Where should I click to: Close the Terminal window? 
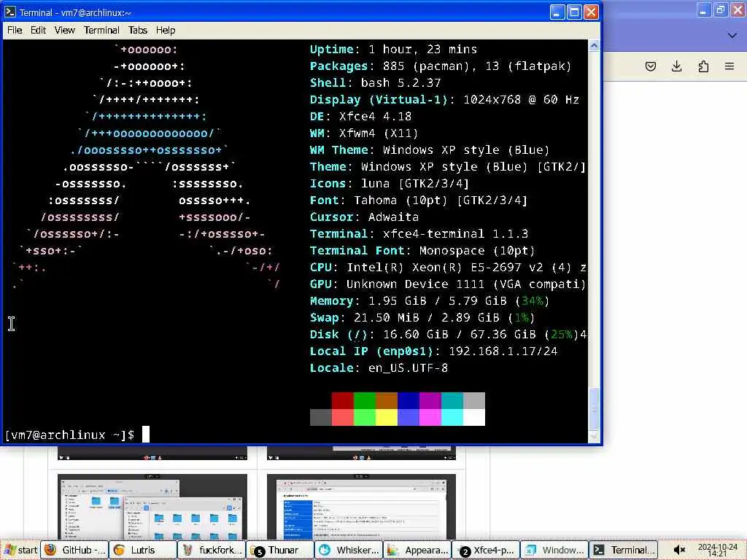tap(591, 12)
